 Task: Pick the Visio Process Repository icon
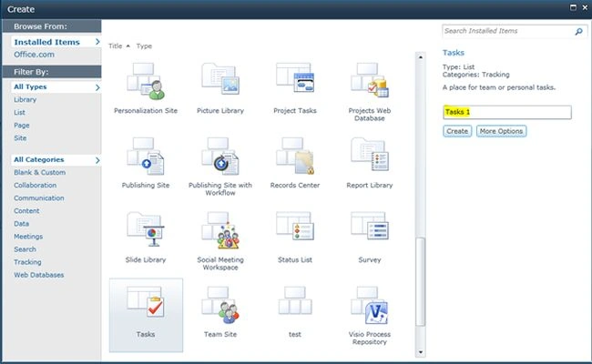coord(370,305)
